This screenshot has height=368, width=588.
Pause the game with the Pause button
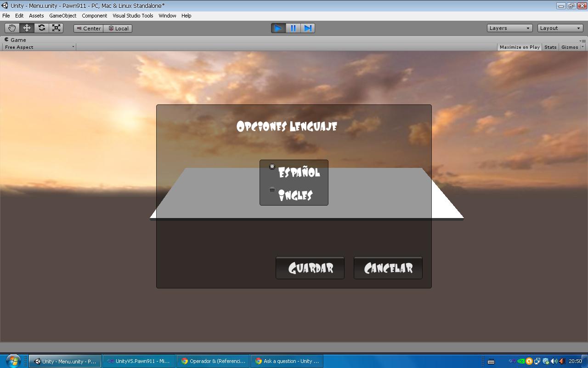coord(293,28)
